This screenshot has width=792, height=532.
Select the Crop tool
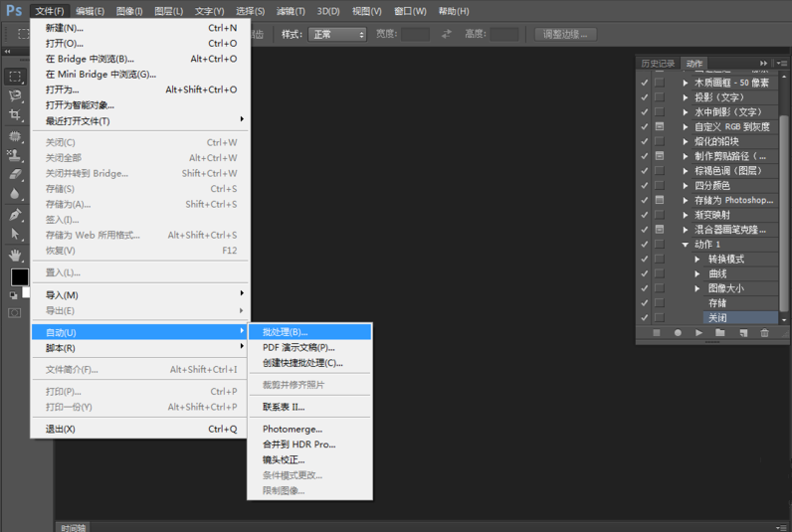point(15,116)
